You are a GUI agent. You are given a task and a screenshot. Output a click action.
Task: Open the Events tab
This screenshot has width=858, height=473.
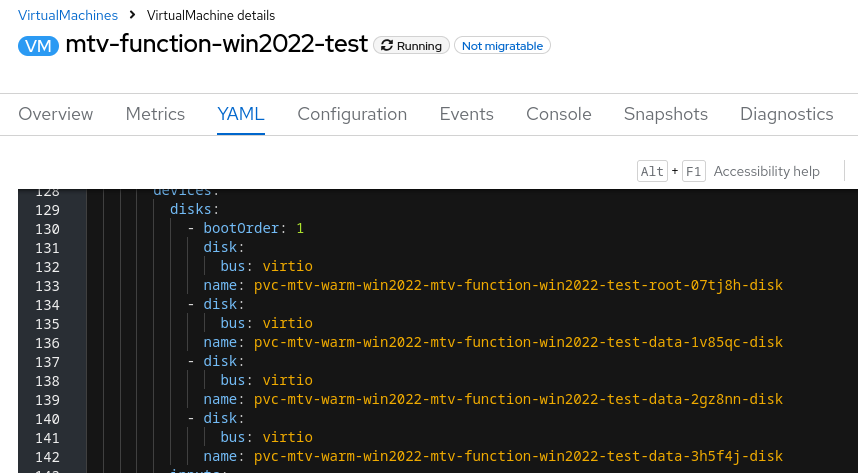[467, 114]
